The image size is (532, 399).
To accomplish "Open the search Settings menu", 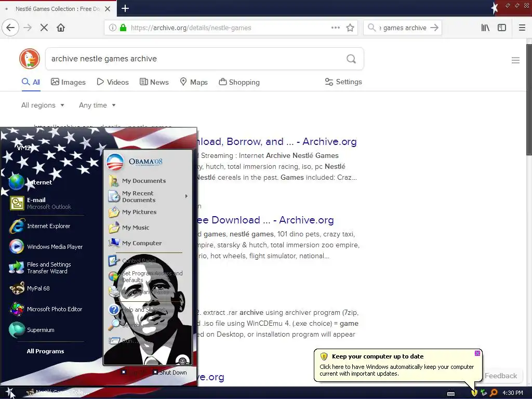I will (x=343, y=82).
